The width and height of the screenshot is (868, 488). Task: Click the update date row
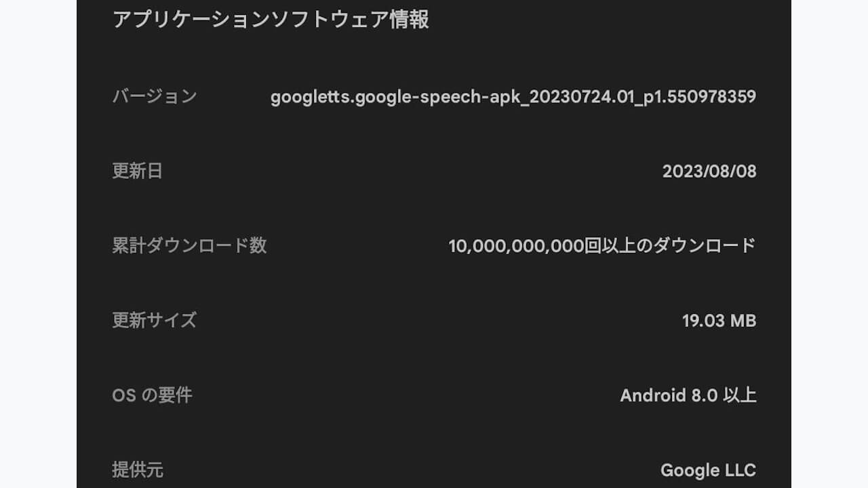[434, 171]
